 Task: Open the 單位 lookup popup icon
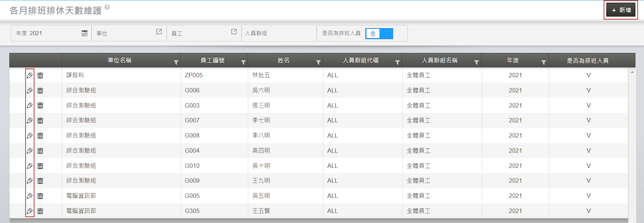pyautogui.click(x=159, y=32)
